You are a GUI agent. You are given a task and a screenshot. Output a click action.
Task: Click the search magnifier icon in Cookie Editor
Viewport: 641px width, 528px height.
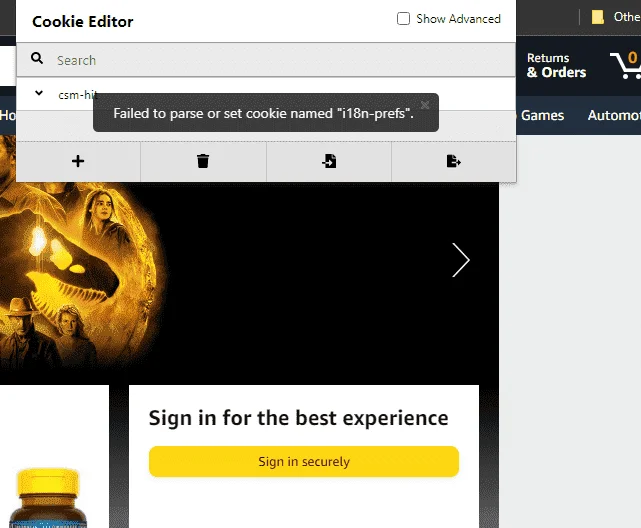point(37,58)
